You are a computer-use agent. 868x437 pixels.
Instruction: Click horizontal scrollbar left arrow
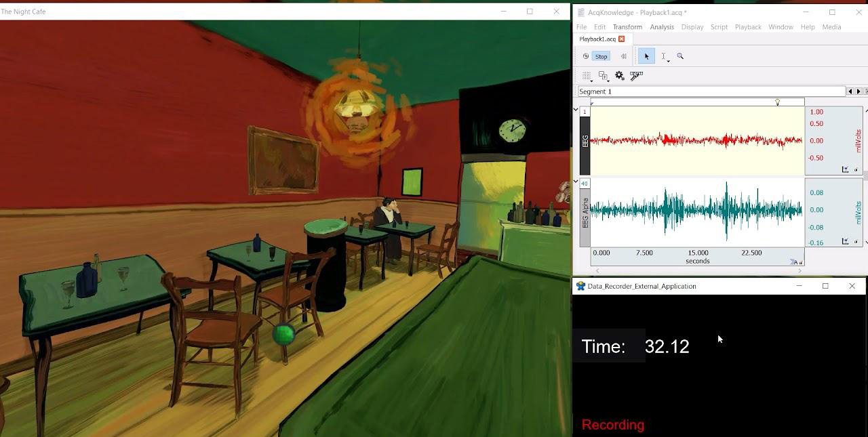coord(597,271)
